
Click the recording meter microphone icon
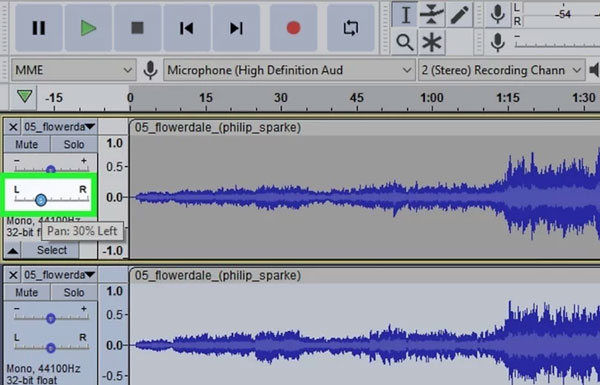[498, 15]
